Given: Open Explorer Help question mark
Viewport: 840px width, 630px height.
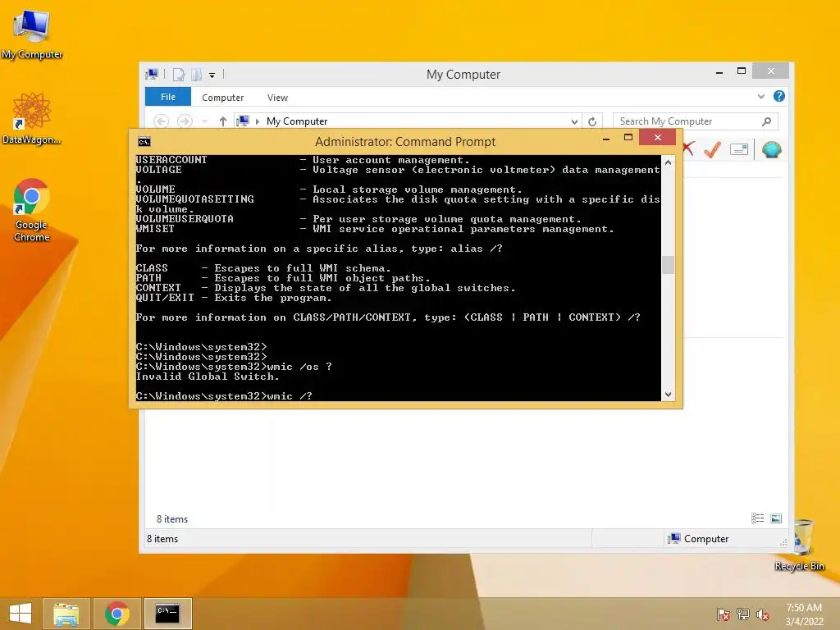Looking at the screenshot, I should click(x=779, y=96).
